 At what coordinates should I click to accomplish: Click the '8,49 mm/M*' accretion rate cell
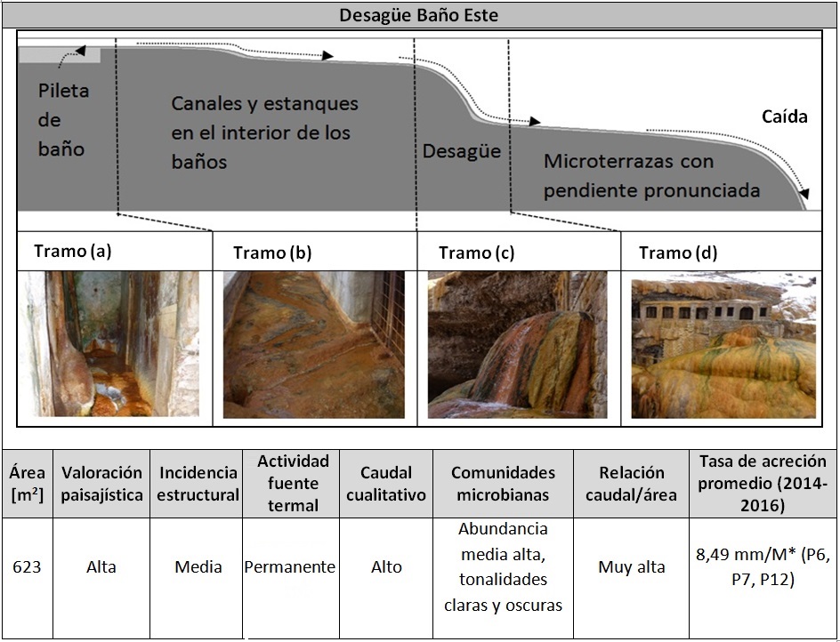pyautogui.click(x=763, y=567)
